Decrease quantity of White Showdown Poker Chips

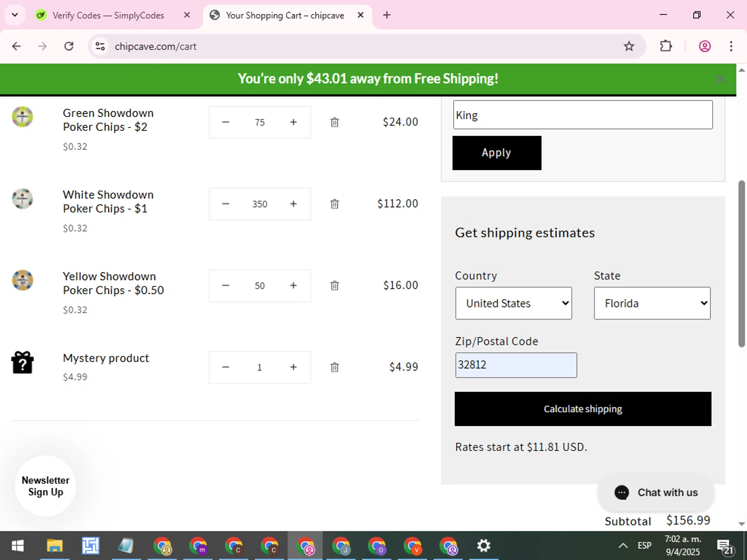[x=226, y=204]
